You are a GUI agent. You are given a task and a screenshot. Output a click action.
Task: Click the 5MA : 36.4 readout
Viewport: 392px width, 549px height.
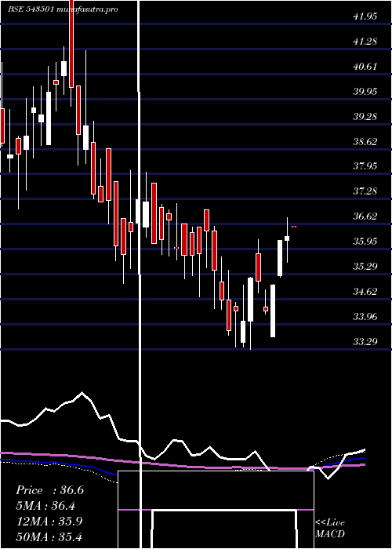pos(45,506)
